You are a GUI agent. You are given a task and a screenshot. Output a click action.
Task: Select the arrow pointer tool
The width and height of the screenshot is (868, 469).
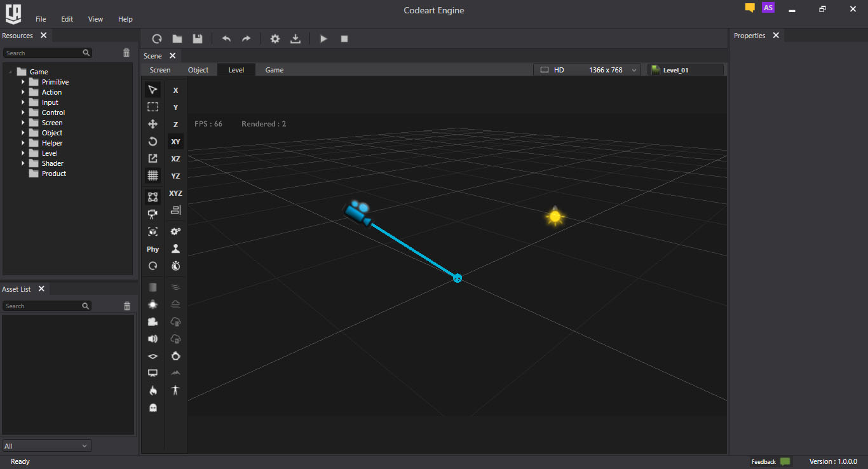click(x=153, y=90)
